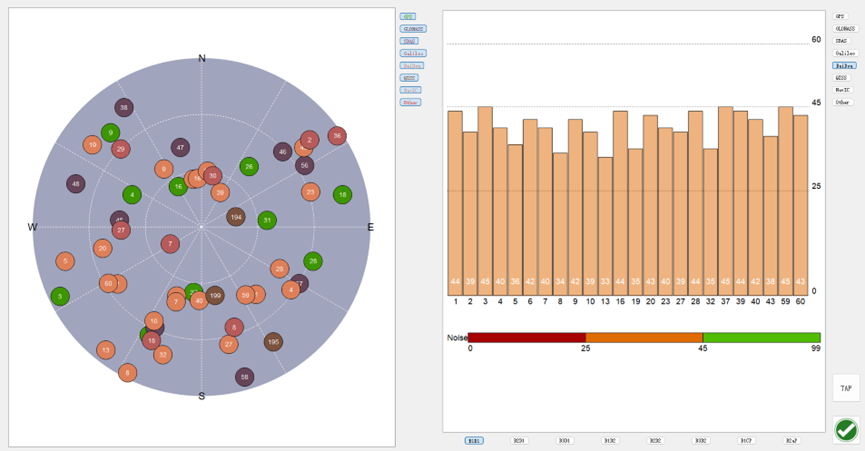Click the TAP button
The image size is (865, 451).
[846, 388]
